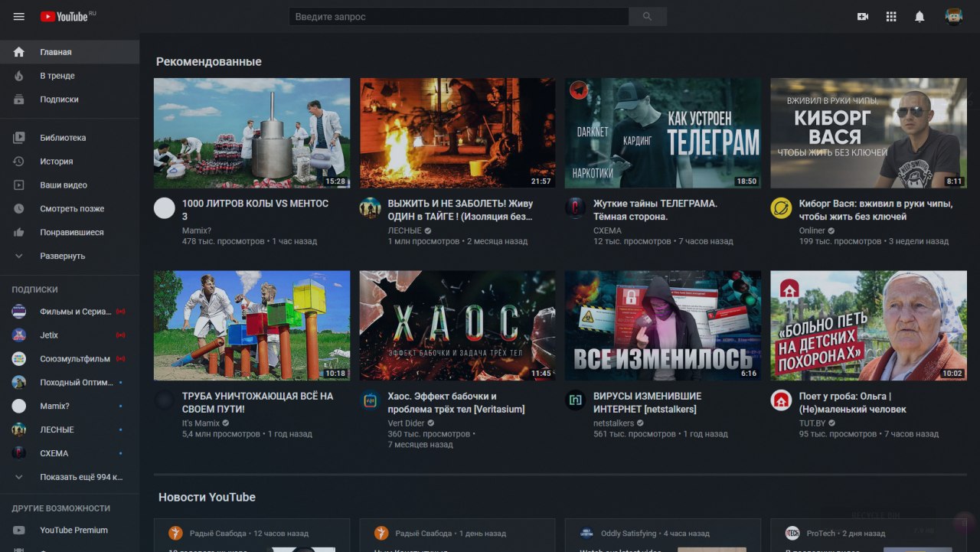The image size is (980, 552).
Task: Click Радыё Свабода avatar, 1 день назад post
Action: point(381,533)
